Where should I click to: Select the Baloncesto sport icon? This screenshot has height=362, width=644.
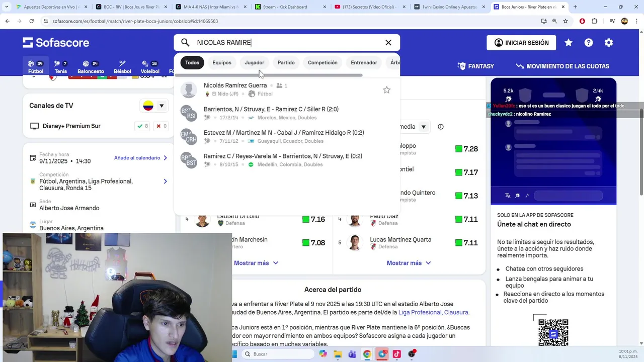(x=91, y=67)
